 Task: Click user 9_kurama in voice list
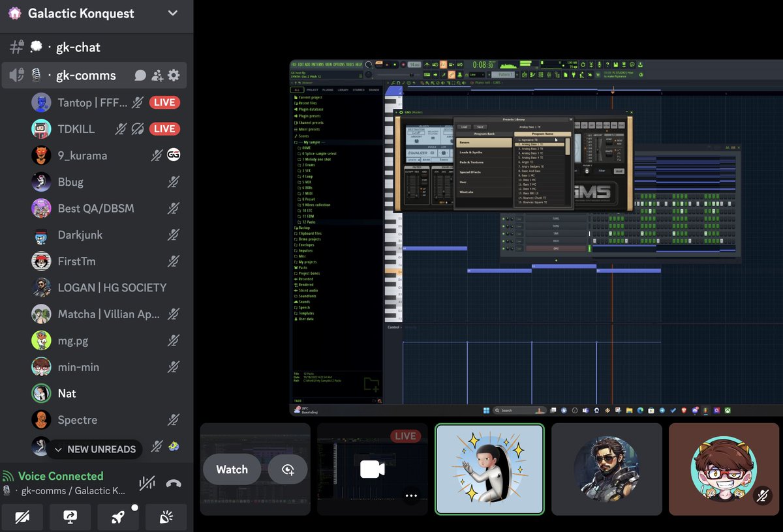point(82,155)
